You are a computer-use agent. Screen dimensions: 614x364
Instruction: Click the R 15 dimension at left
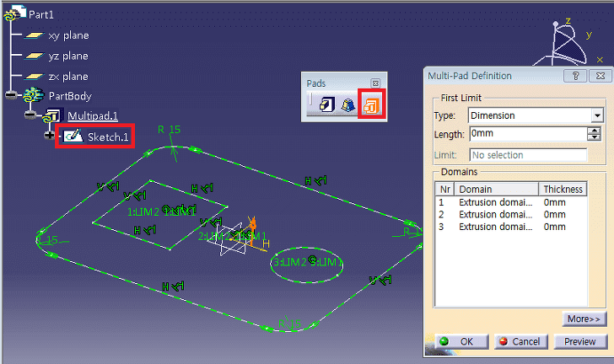click(48, 239)
